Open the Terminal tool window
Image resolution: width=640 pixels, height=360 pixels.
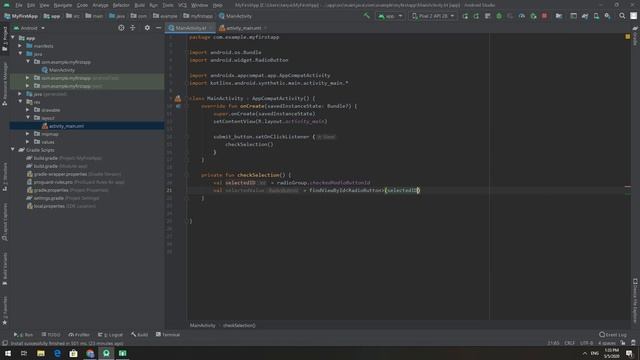coord(168,334)
